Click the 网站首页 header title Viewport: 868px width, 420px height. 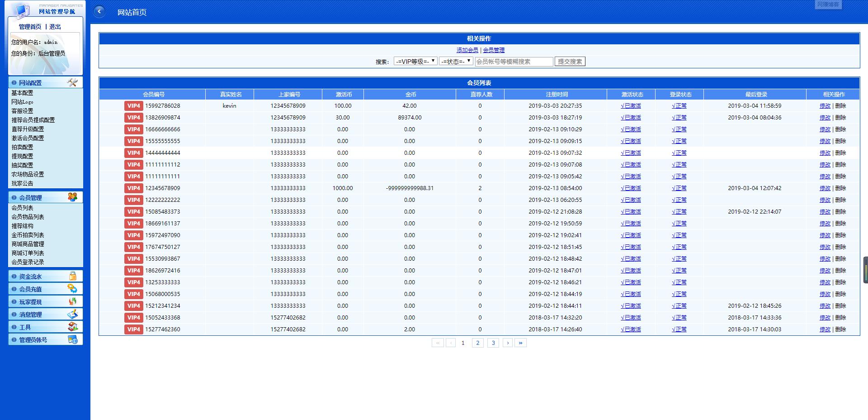[x=132, y=12]
